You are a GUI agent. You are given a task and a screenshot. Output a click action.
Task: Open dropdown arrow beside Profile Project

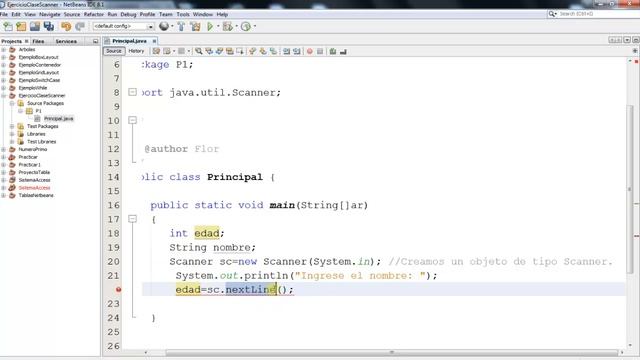click(255, 27)
